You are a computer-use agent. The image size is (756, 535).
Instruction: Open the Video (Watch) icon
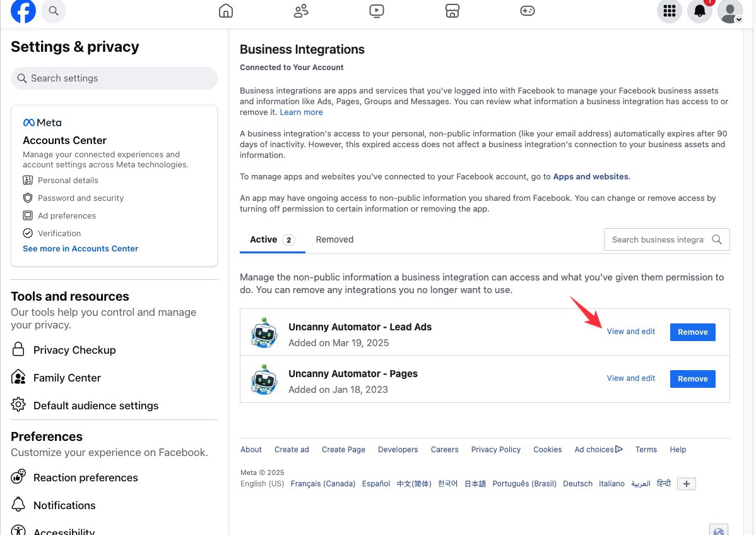tap(376, 11)
